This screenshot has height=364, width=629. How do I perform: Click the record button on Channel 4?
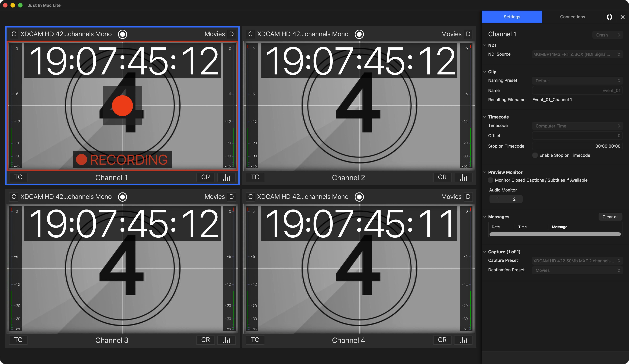tap(359, 197)
